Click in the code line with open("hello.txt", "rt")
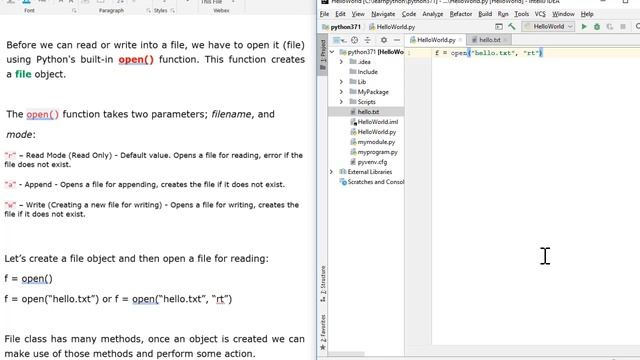Viewport: 640px width, 360px height. (488, 53)
